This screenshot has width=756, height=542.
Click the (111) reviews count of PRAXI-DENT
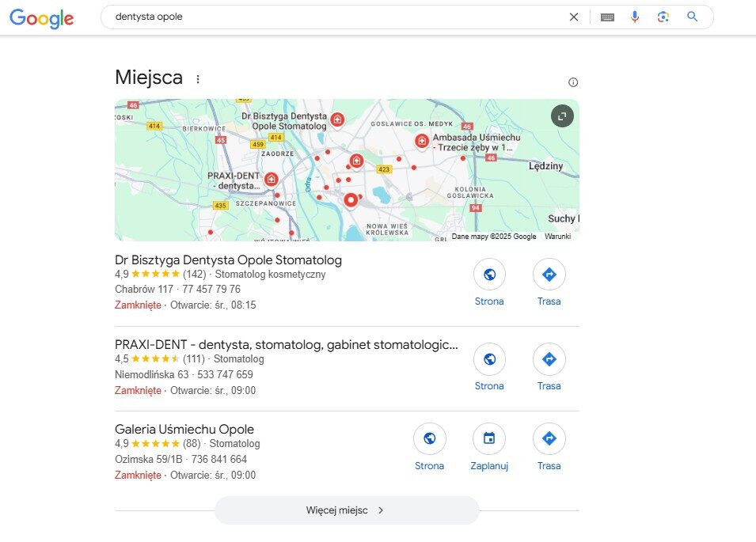pos(194,359)
